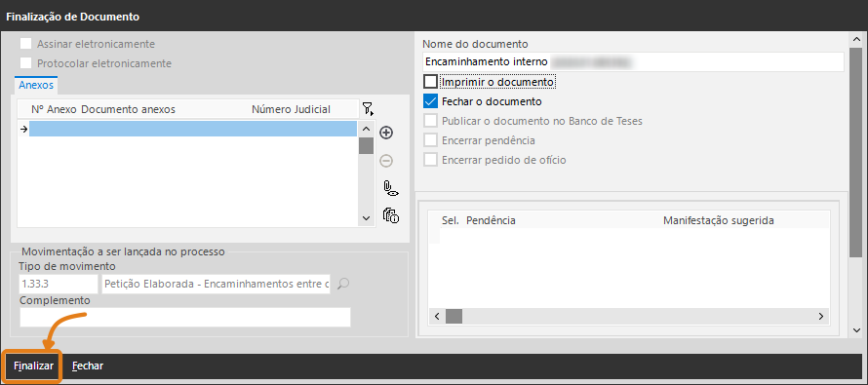Click the Complemento input field
Image resolution: width=868 pixels, height=385 pixels.
coord(185,318)
